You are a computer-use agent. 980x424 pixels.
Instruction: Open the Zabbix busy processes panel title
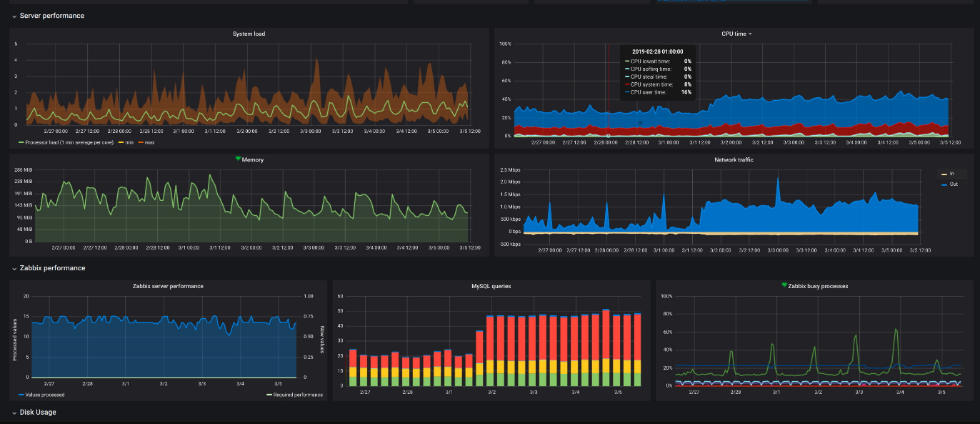tap(818, 286)
